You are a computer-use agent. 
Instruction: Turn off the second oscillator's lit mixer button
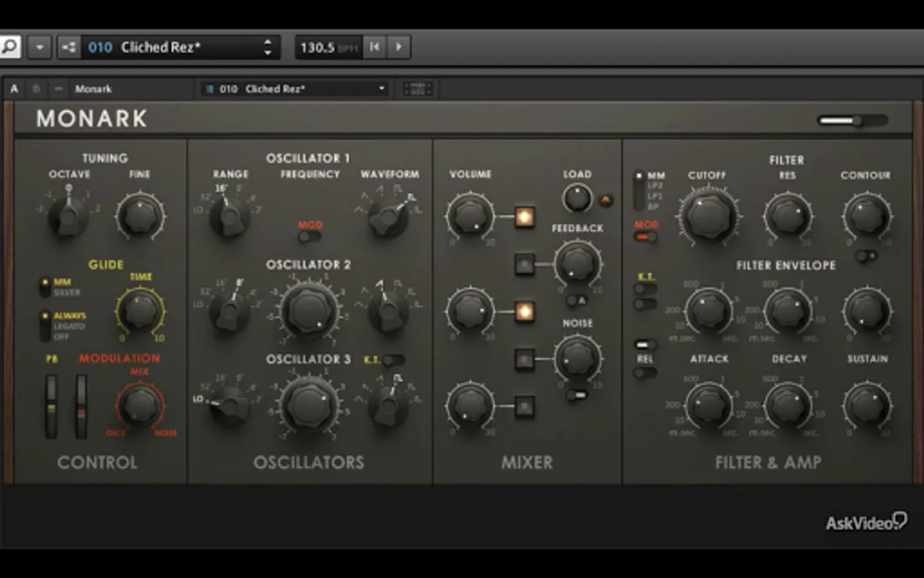point(524,312)
